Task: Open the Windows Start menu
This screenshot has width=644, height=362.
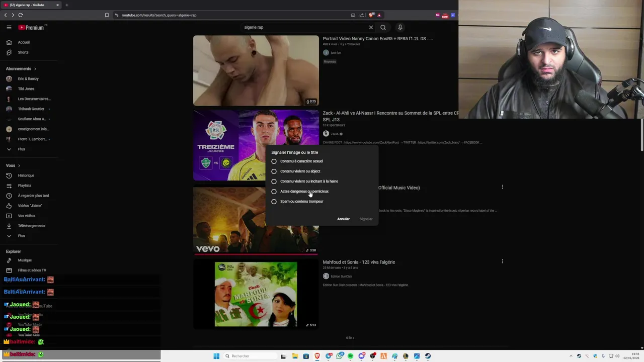Action: tap(216, 356)
